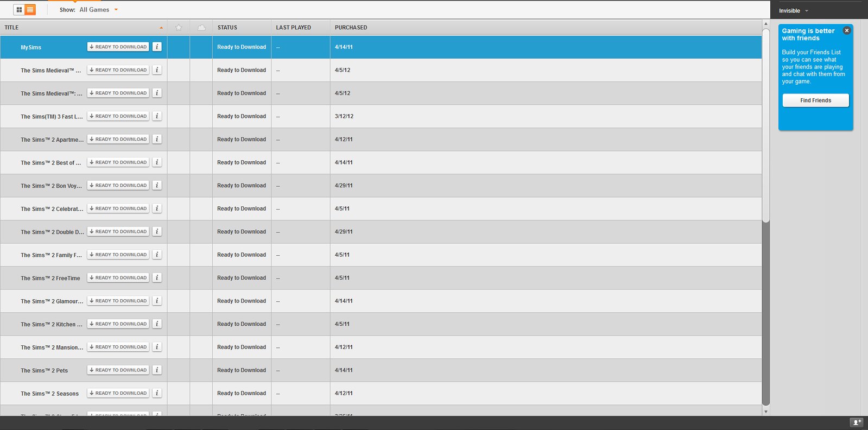Image resolution: width=868 pixels, height=430 pixels.
Task: Click scrollbar down arrow
Action: point(766,412)
